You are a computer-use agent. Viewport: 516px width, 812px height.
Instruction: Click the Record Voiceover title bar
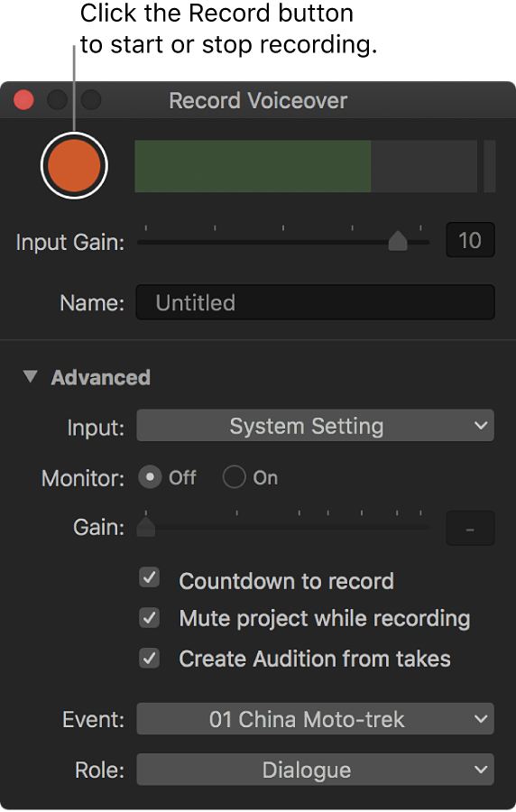[x=258, y=100]
